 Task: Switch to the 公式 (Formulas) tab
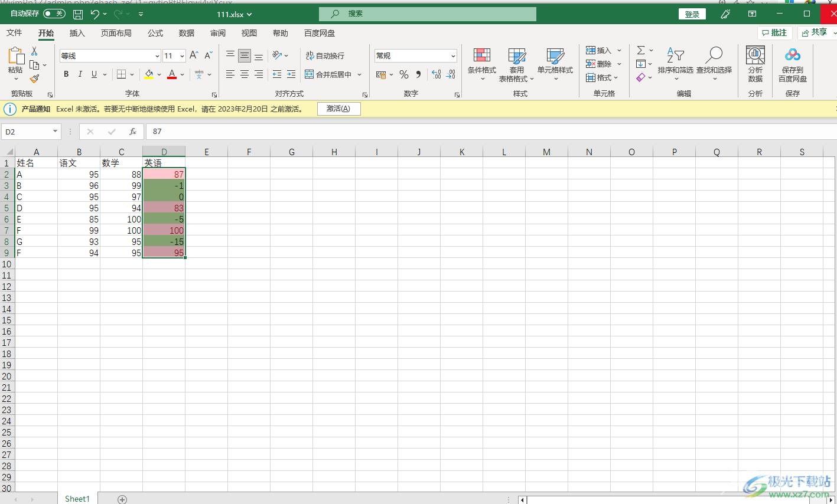tap(155, 33)
